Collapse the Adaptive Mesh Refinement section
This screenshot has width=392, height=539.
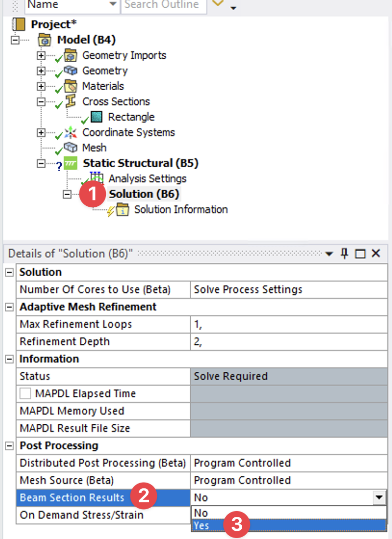[x=9, y=307]
